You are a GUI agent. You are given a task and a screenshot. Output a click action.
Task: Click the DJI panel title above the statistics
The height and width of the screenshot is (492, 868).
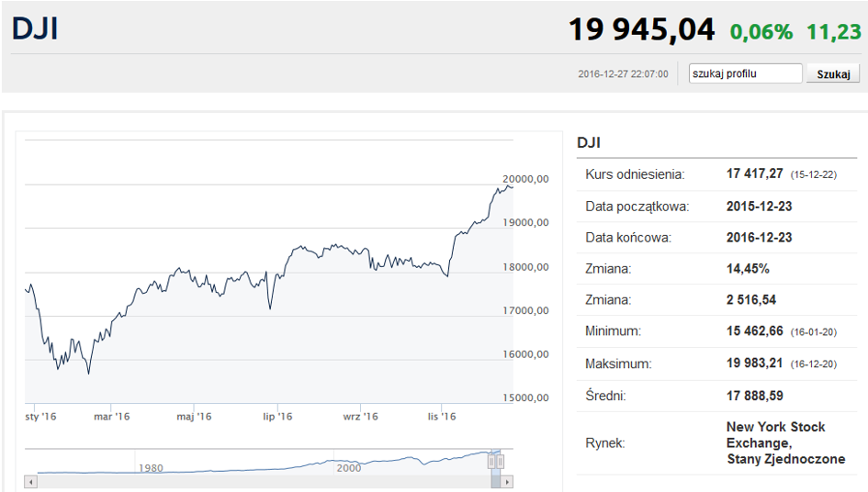(589, 143)
